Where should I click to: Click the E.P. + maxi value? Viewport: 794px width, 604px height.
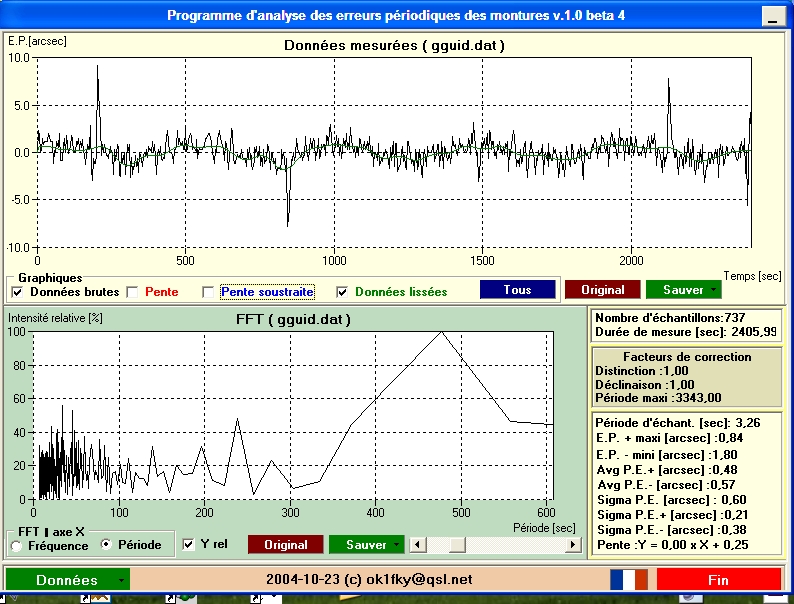(669, 438)
